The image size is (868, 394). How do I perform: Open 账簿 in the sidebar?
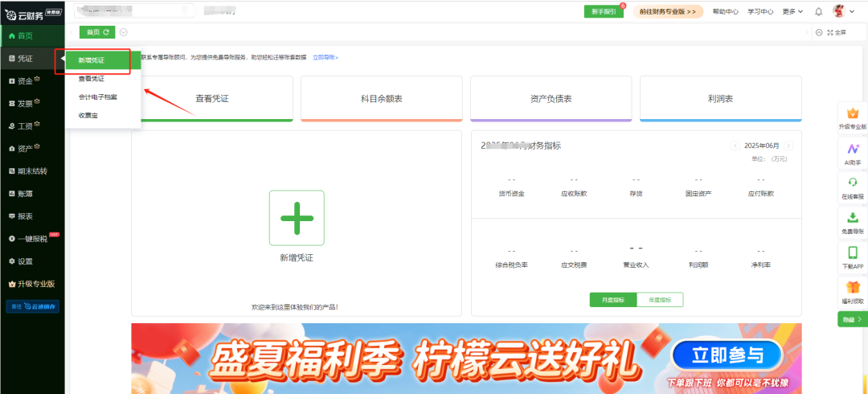coord(32,194)
